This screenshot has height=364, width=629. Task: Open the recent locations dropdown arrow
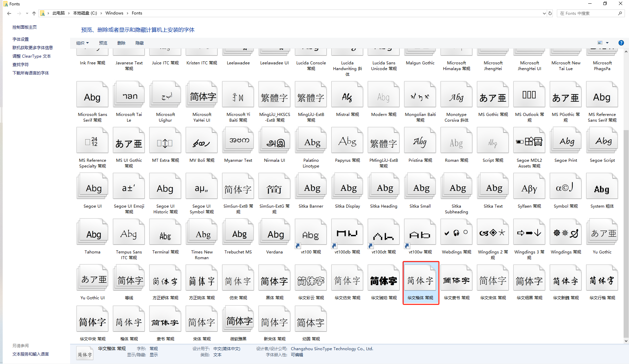click(27, 13)
